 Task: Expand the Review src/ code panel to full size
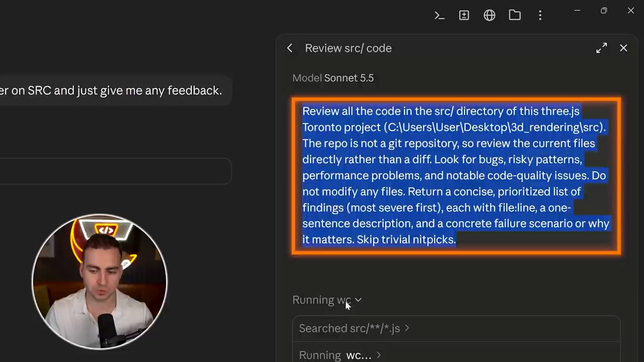601,48
